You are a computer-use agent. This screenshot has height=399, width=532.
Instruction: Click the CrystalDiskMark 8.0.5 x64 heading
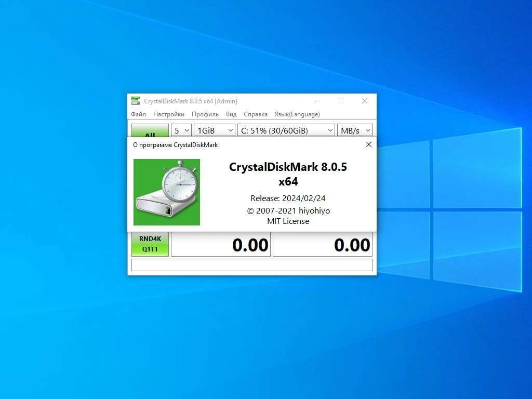[288, 174]
